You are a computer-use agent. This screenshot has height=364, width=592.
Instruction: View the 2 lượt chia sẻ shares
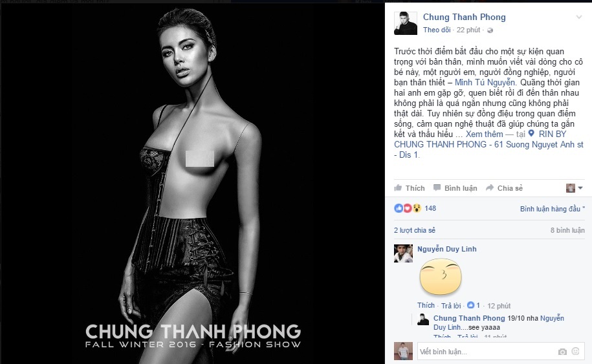coord(415,230)
